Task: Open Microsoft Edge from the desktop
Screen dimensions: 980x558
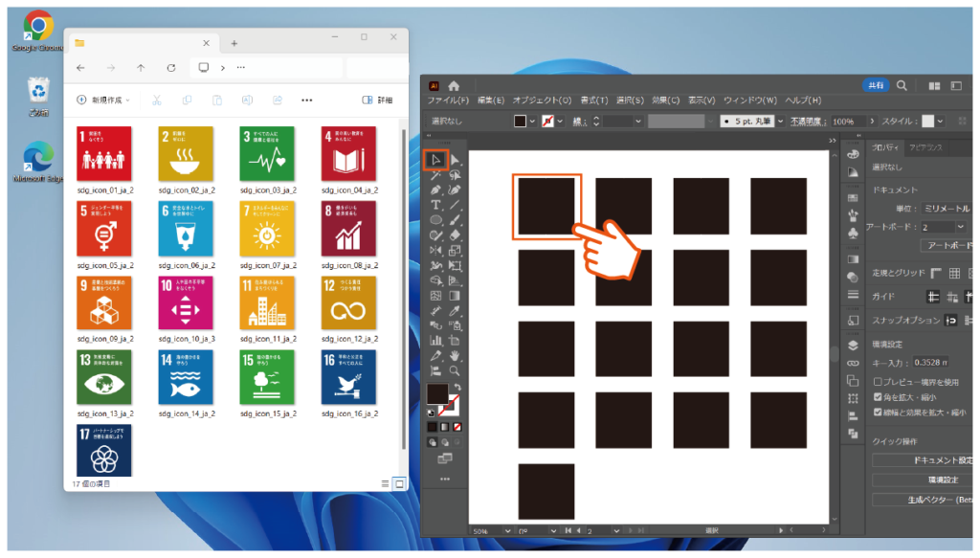Action: 38,162
